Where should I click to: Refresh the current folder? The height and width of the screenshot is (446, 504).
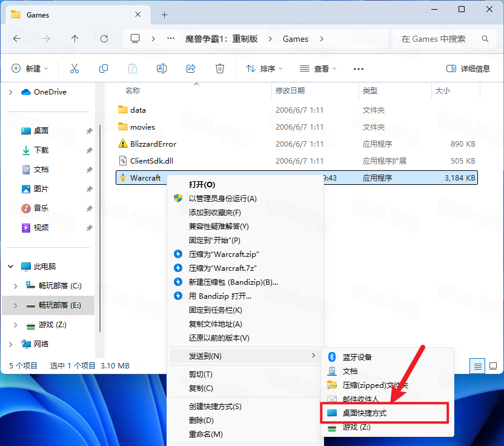tap(104, 39)
